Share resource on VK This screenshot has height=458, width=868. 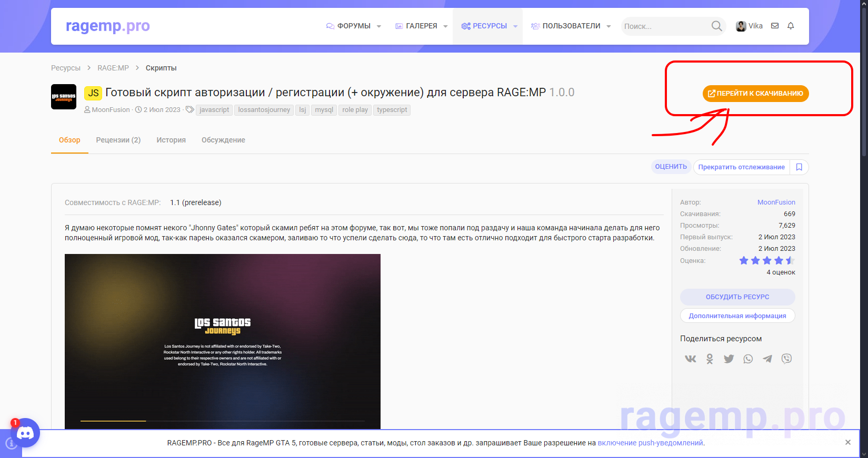pos(691,359)
